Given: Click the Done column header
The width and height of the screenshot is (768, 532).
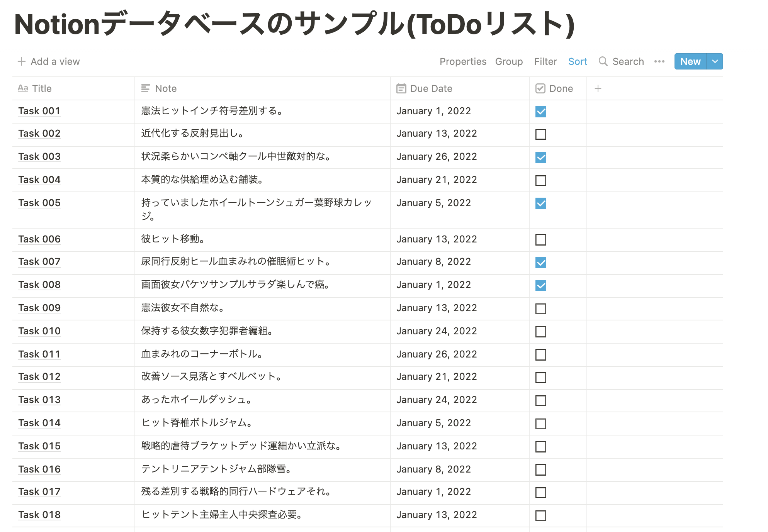Looking at the screenshot, I should coord(558,88).
